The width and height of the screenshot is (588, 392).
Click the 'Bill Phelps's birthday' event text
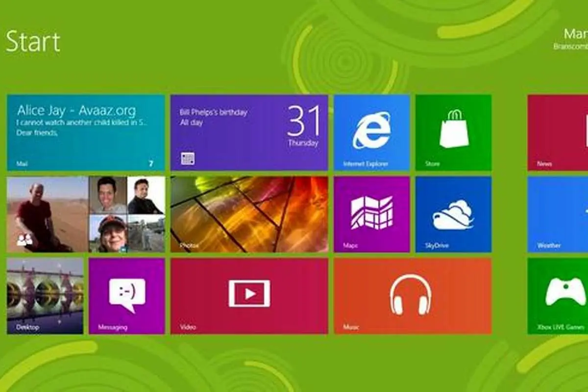click(214, 112)
